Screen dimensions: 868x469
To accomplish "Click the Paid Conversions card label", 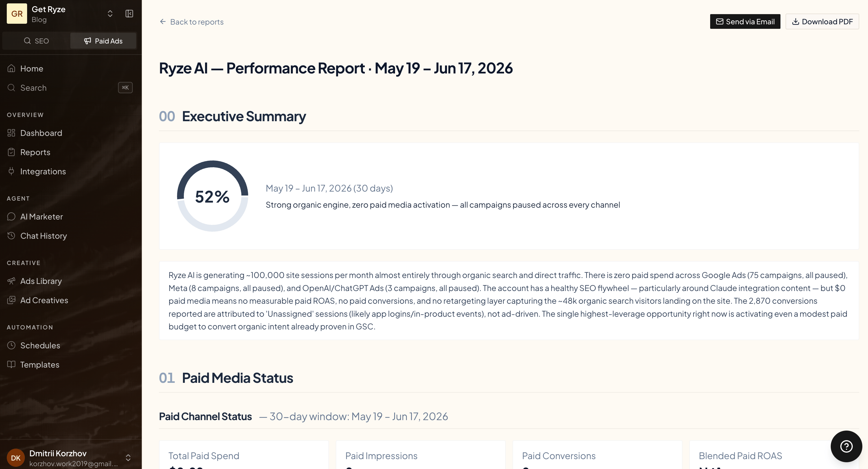I will pos(559,456).
